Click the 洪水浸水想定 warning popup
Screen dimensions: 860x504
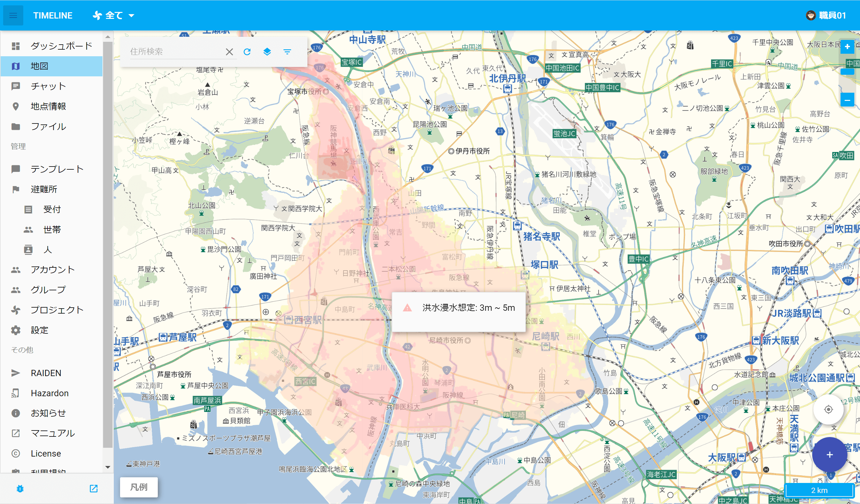(x=458, y=312)
